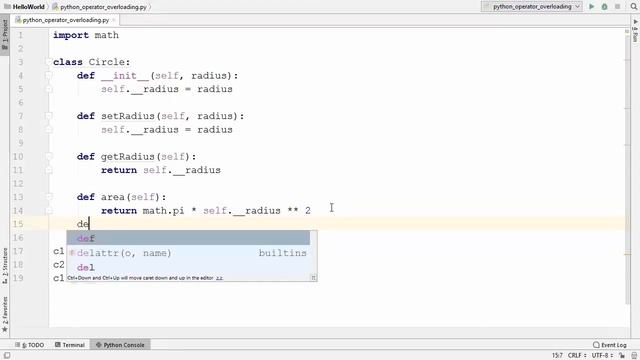Place caret on 'import math' text

(86, 35)
